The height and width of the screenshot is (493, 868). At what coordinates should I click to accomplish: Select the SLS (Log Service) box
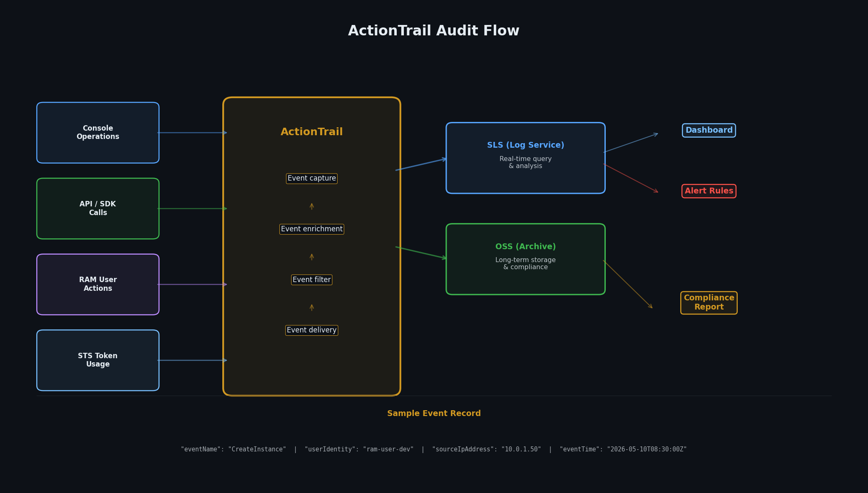(x=525, y=158)
